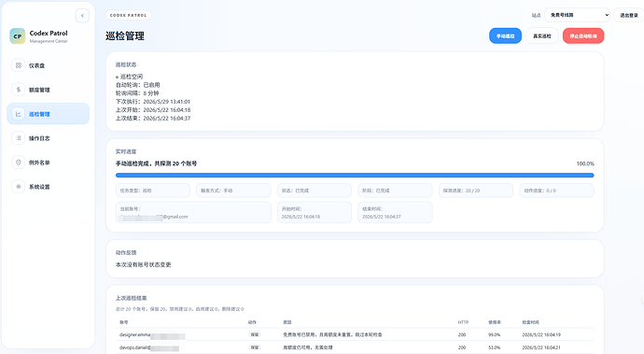644x354 pixels.
Task: Click the 保留 tag in designer.emma row
Action: [x=255, y=334]
